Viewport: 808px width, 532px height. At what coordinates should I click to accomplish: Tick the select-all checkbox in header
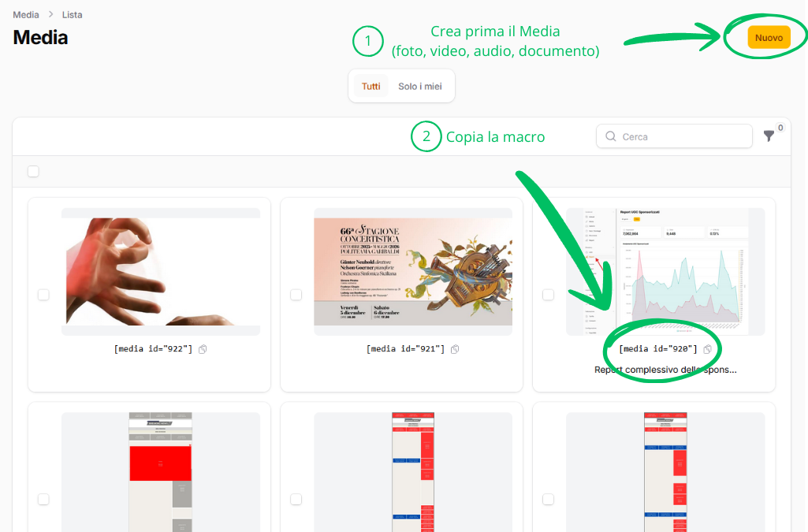point(33,171)
